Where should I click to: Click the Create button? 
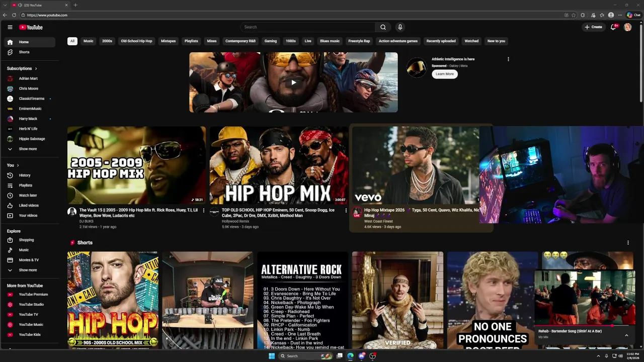coord(593,27)
